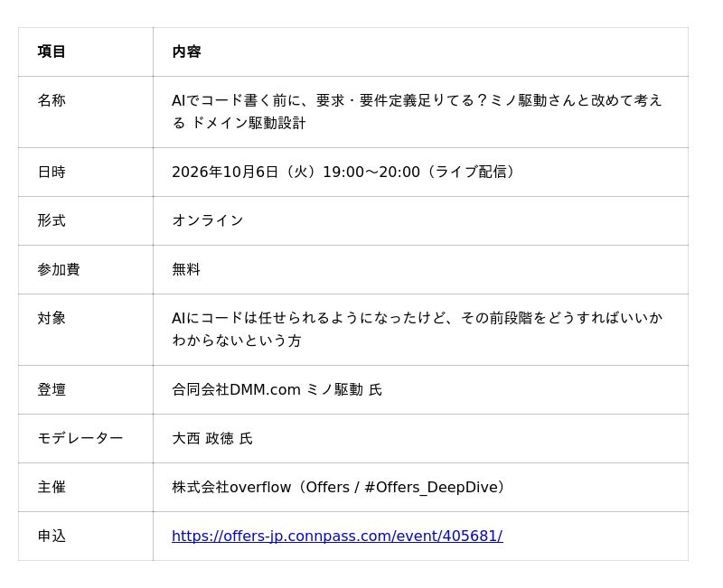Select the 登壇 row label

pos(52,390)
